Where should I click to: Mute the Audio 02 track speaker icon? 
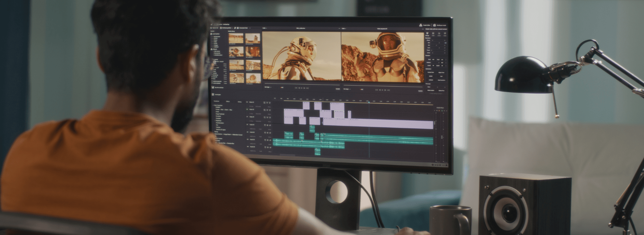point(270,133)
